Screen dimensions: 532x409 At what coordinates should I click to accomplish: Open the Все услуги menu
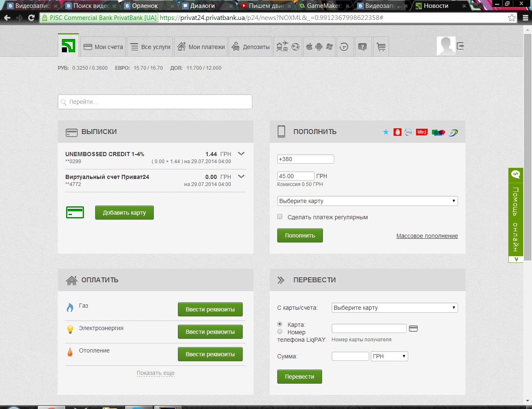coord(150,47)
